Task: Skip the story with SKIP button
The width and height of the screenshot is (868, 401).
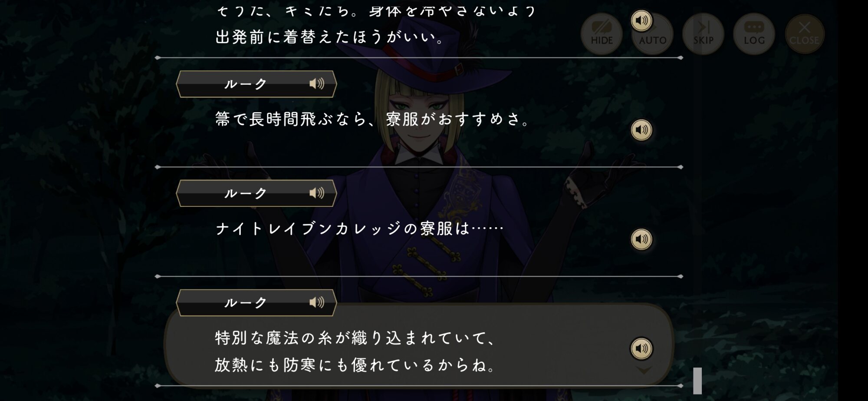Action: 703,34
